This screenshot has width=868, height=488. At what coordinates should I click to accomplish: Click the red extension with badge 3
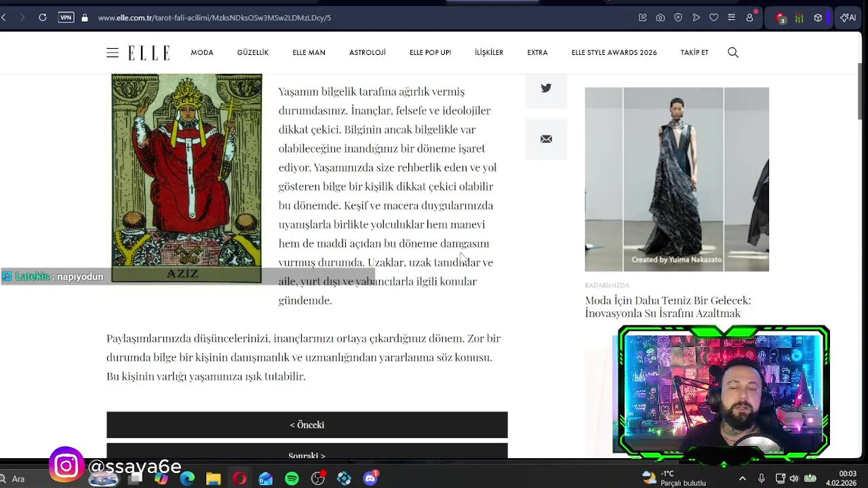[781, 18]
